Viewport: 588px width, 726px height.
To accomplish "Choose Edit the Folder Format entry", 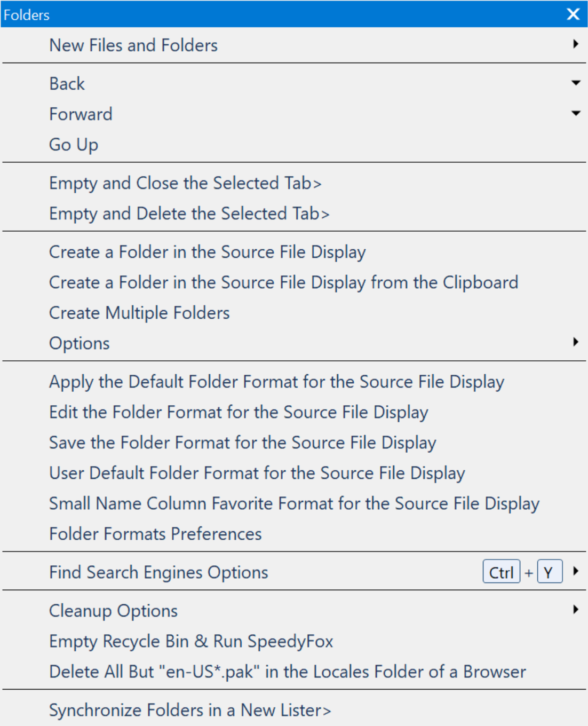I will 239,412.
